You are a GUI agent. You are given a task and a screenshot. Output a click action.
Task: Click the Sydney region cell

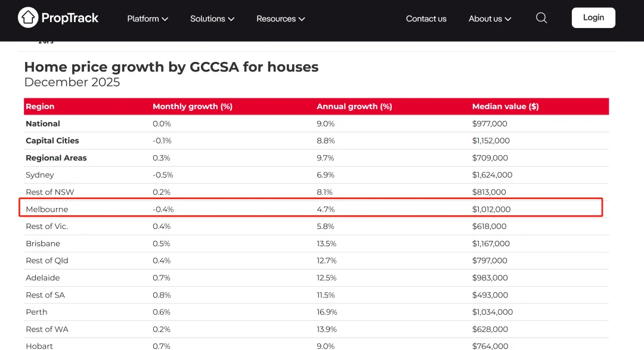pyautogui.click(x=40, y=175)
